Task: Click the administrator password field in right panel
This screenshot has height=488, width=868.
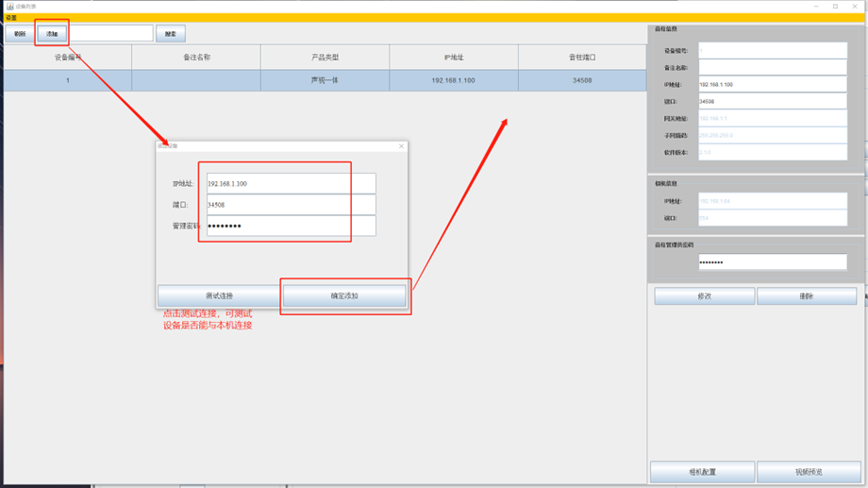Action: [772, 262]
